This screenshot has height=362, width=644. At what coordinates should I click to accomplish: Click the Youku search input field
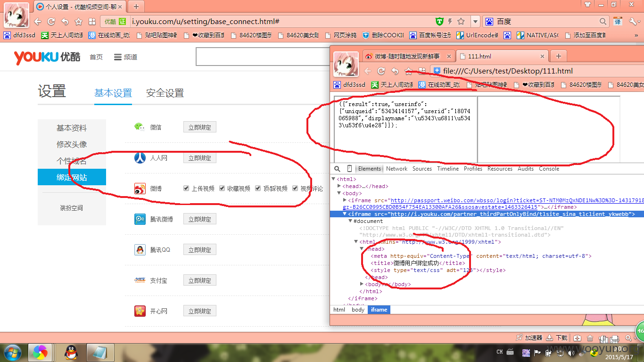[263, 57]
